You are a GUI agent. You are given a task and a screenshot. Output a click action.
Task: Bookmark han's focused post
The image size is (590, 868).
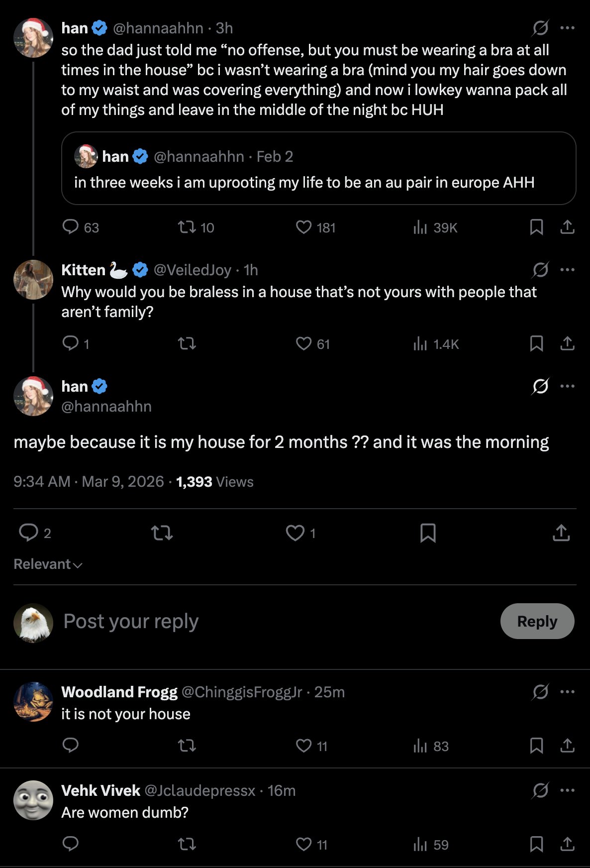pos(428,533)
